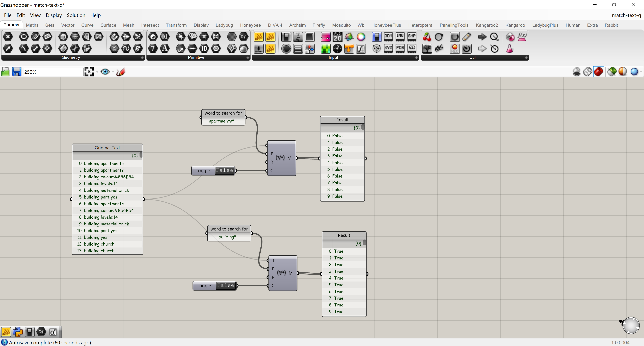Screen dimensions: 644x346
Task: Switch to the Kangaroo2 tab
Action: pos(487,25)
